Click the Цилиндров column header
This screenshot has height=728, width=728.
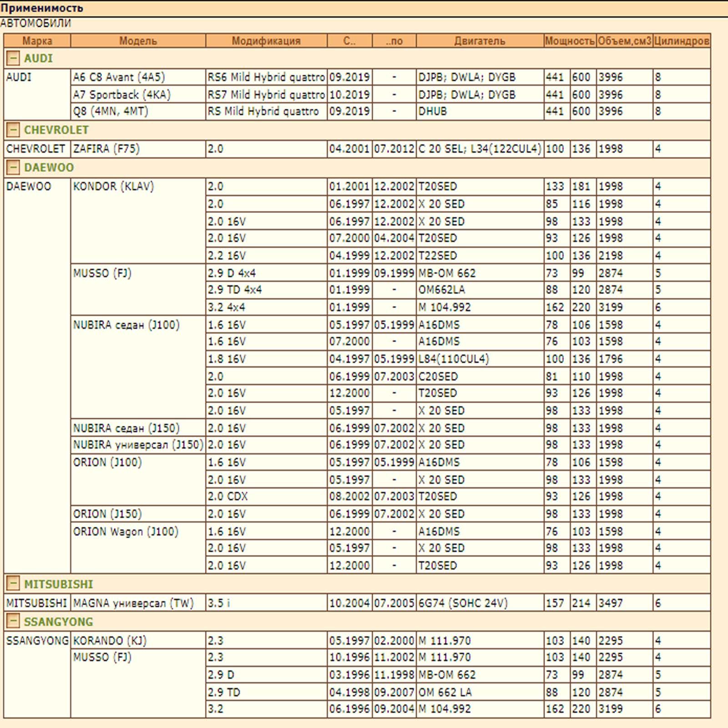681,41
